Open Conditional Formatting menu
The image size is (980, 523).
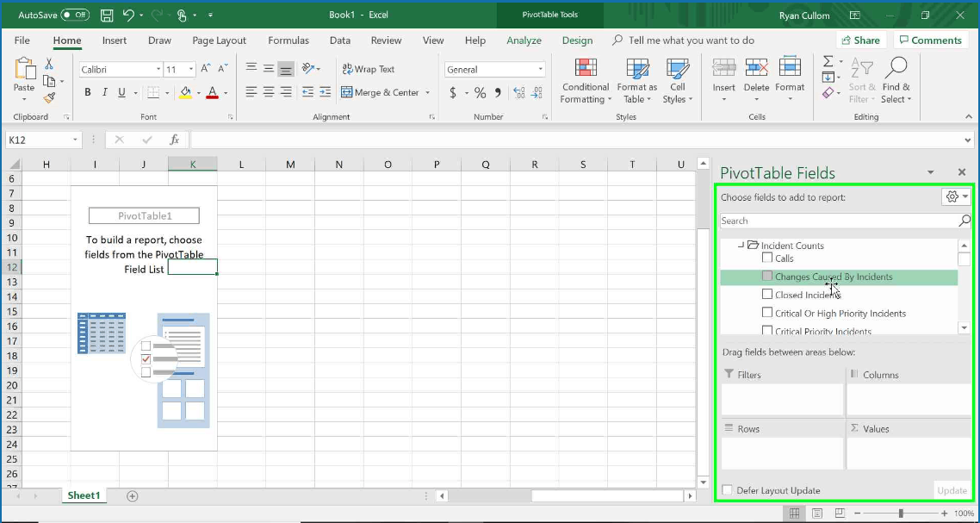[x=586, y=81]
